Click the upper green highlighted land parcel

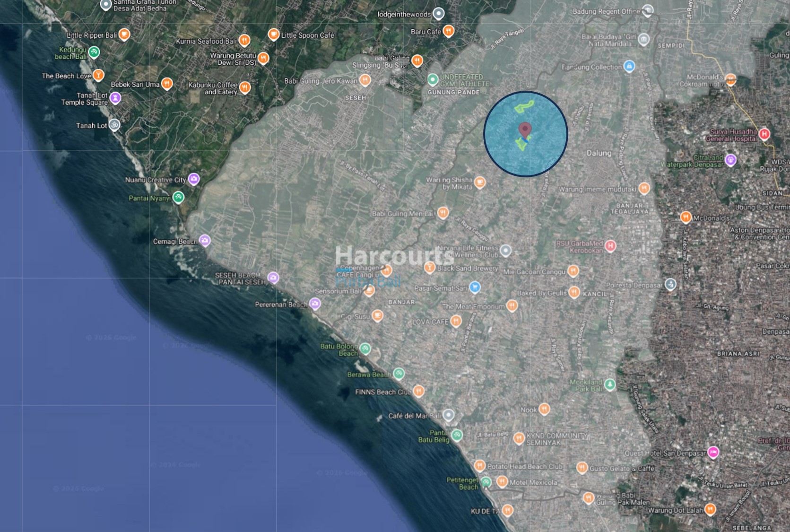(x=524, y=106)
